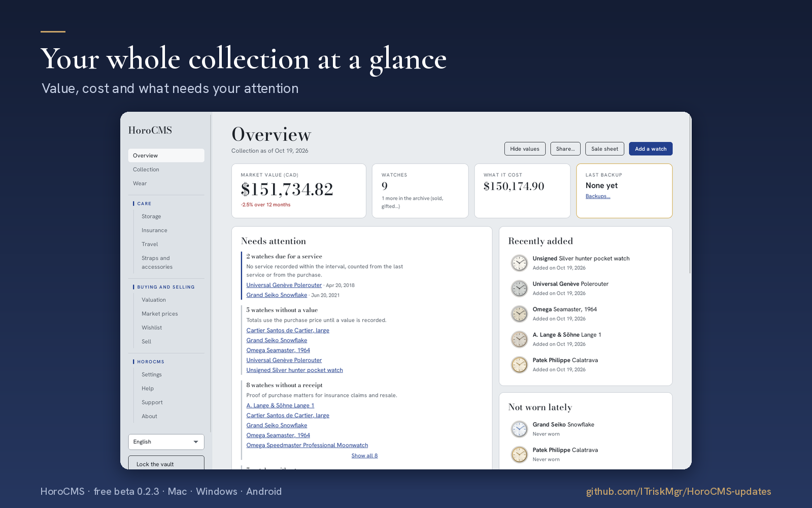The width and height of the screenshot is (812, 508).
Task: Click Add a watch button
Action: [651, 149]
